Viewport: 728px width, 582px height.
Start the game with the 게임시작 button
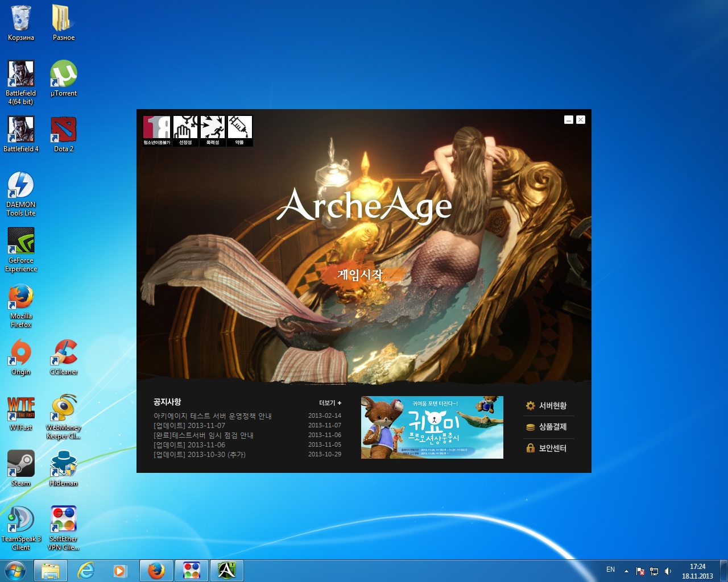coord(360,275)
